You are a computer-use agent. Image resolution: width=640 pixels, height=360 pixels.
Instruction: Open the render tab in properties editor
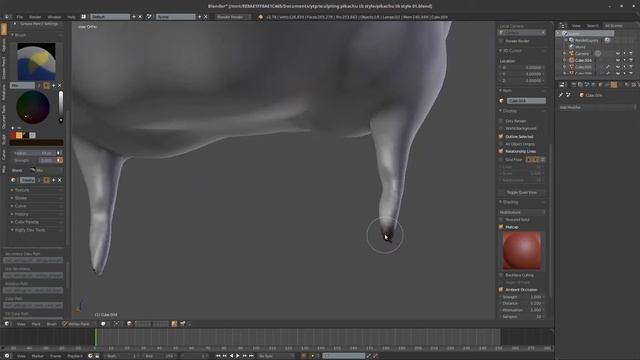(573, 85)
